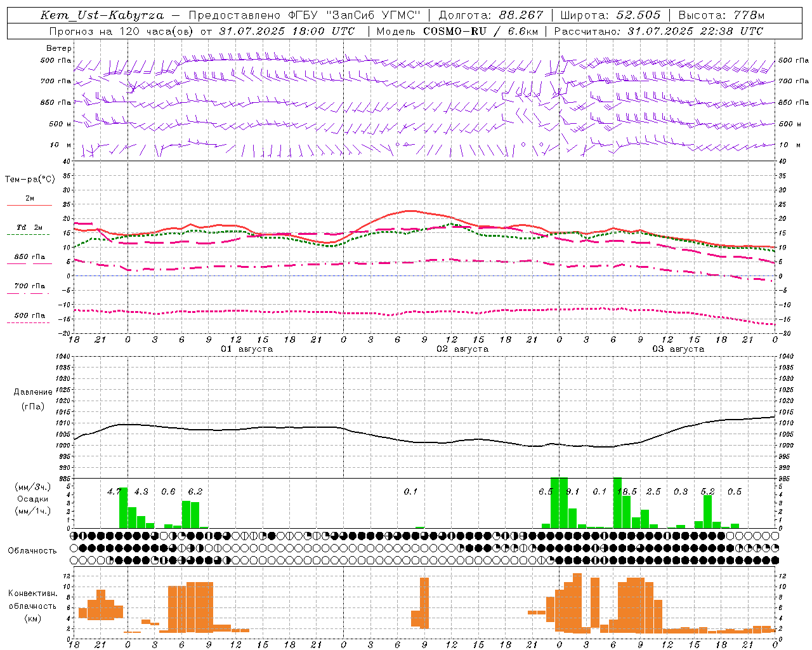This screenshot has height=650, width=812.
Task: Click the 6.5 precipitation value
Action: point(546,491)
